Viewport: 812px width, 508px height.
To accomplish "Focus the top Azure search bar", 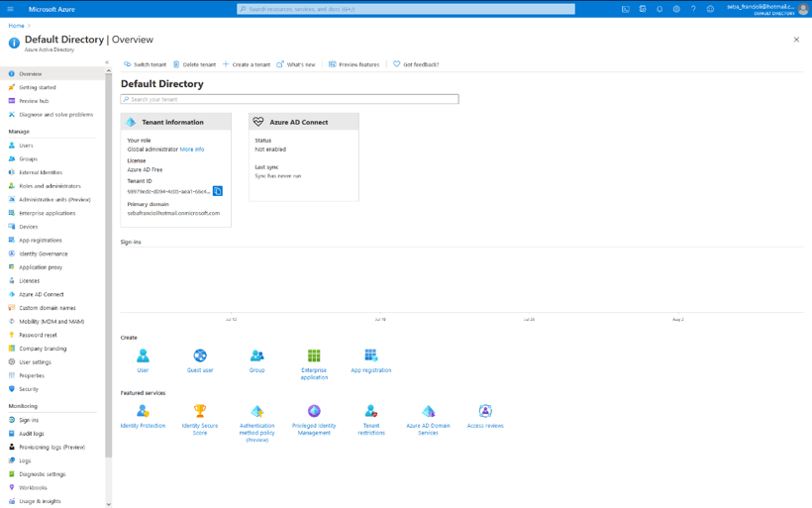I will 405,9.
